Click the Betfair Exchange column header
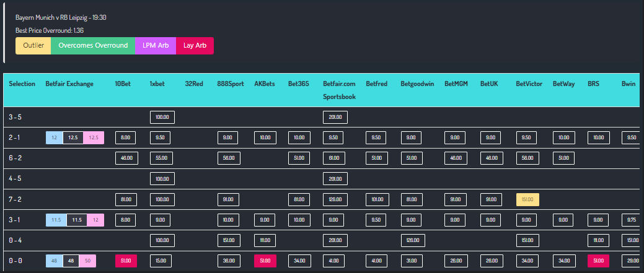Screen dimensions: 644x273 pyautogui.click(x=69, y=84)
